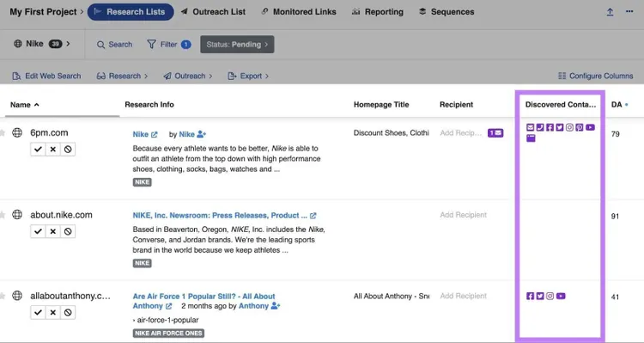Expand the Export menu

pos(248,77)
